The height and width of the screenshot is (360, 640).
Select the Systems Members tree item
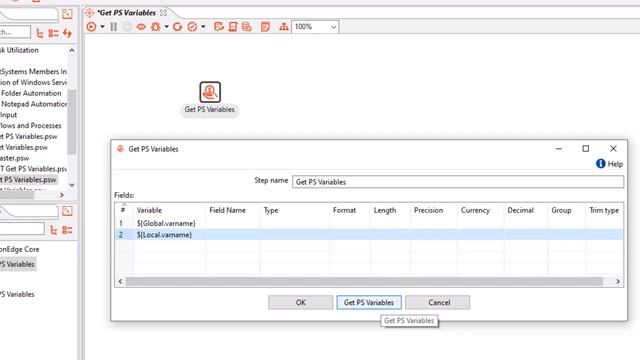pyautogui.click(x=33, y=71)
